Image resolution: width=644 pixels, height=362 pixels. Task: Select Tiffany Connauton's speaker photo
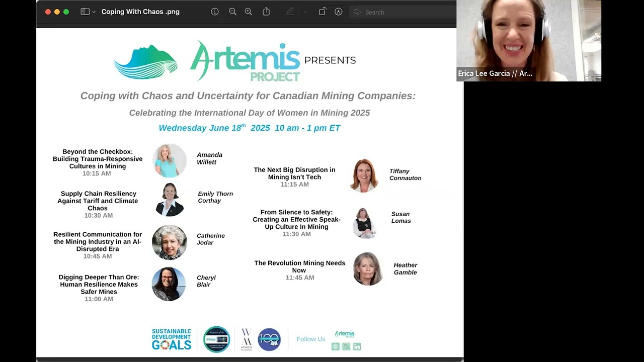tap(364, 175)
